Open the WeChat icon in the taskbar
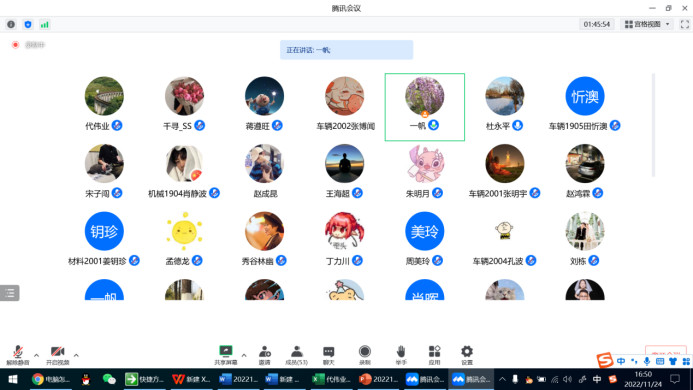The image size is (693, 390). pos(109,379)
